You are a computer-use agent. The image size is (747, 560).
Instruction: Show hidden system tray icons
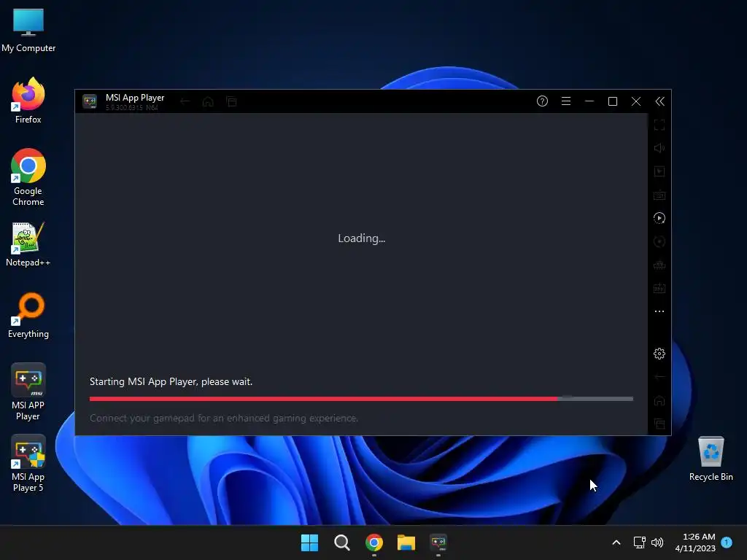616,542
